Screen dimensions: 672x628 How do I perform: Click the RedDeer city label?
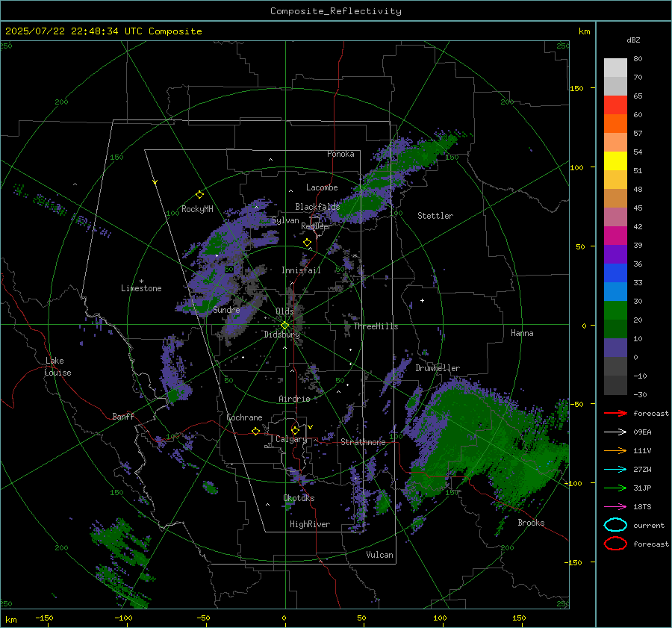(317, 226)
